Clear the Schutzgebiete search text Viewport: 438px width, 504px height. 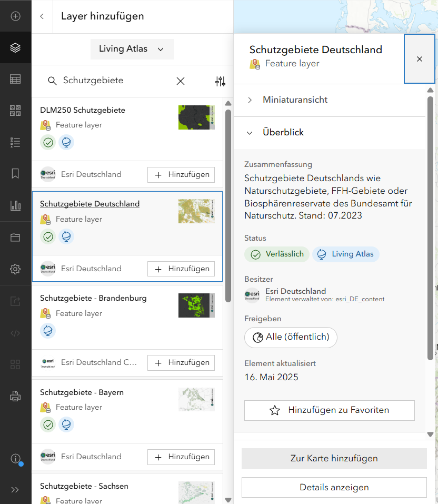181,81
